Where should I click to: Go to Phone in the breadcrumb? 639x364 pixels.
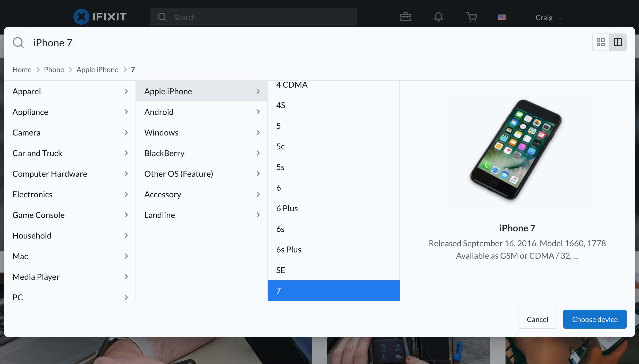click(x=54, y=70)
